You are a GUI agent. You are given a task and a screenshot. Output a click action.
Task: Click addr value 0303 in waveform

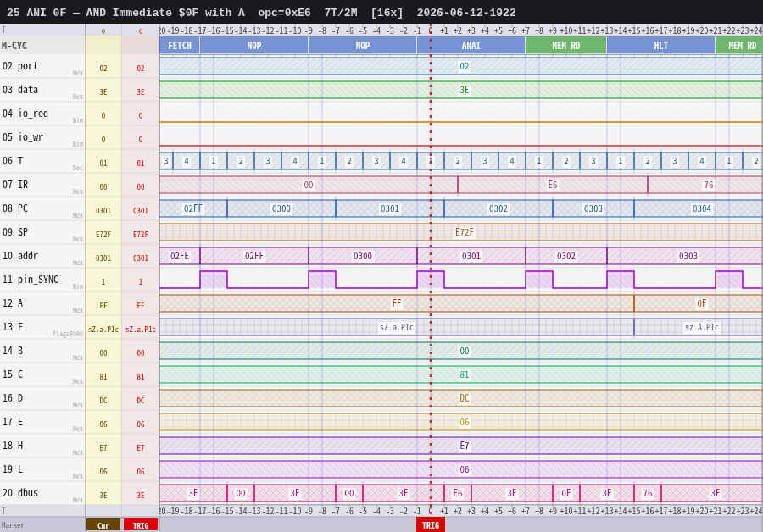(688, 256)
